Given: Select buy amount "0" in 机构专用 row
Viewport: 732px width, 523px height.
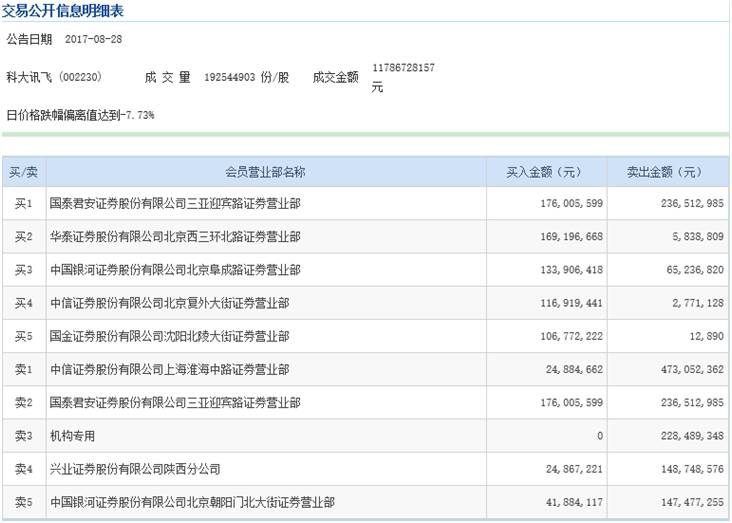Looking at the screenshot, I should point(600,436).
